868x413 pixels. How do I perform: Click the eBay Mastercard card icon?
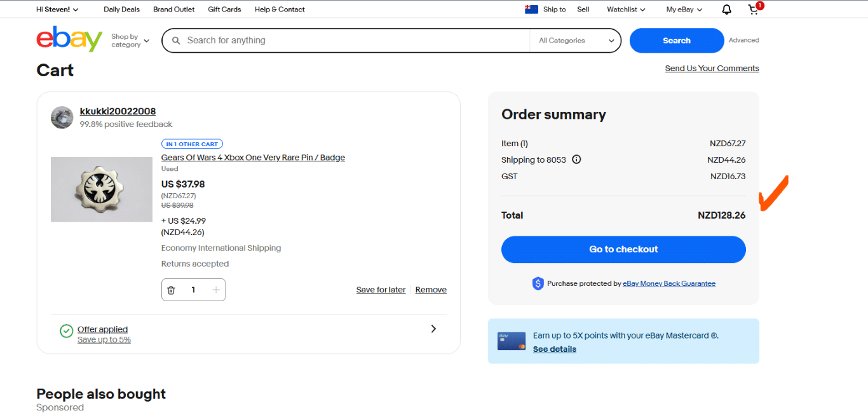[511, 341]
